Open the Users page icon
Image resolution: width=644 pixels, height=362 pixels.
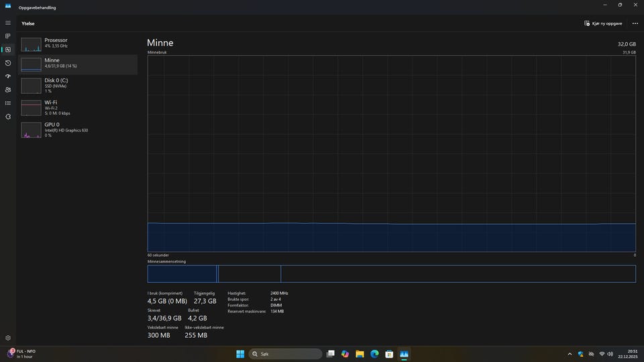pos(8,90)
